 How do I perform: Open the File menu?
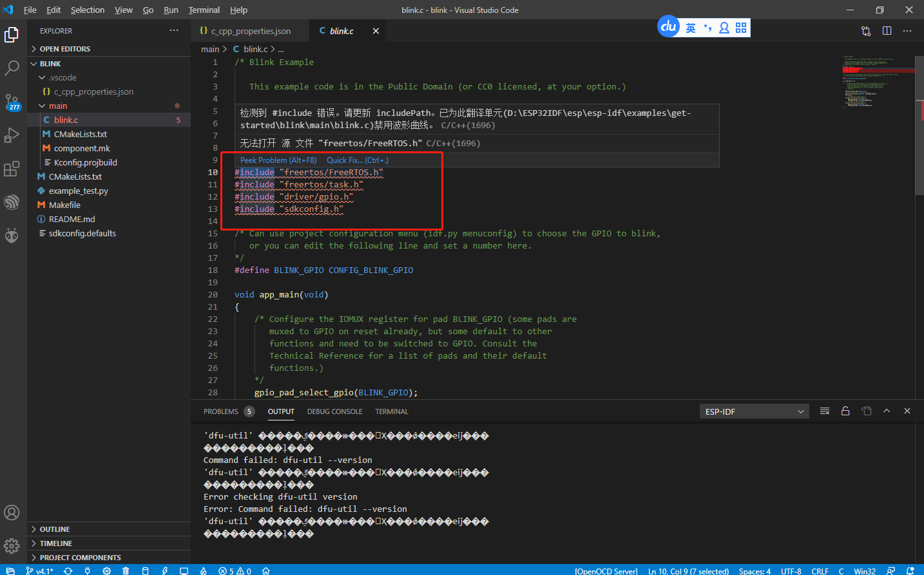click(x=30, y=10)
